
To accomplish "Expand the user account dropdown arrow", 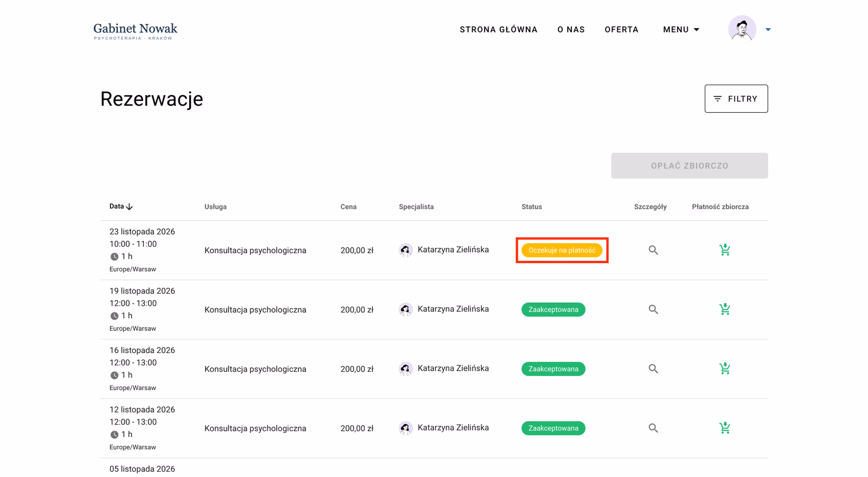I will 768,29.
